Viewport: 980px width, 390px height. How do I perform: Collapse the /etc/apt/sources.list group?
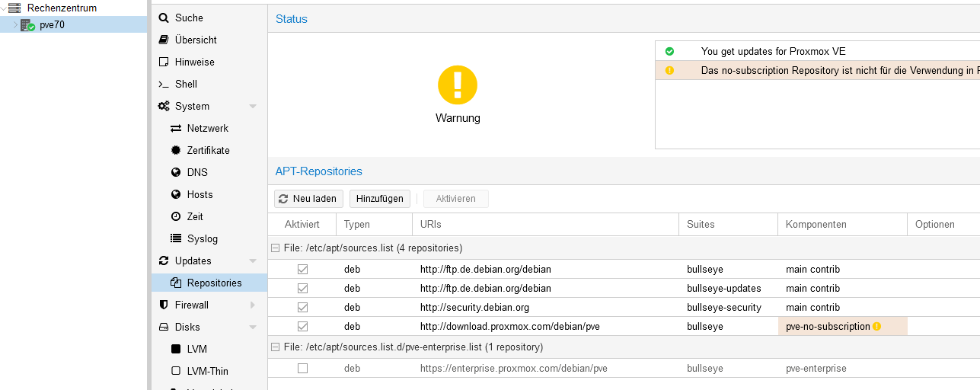point(275,248)
